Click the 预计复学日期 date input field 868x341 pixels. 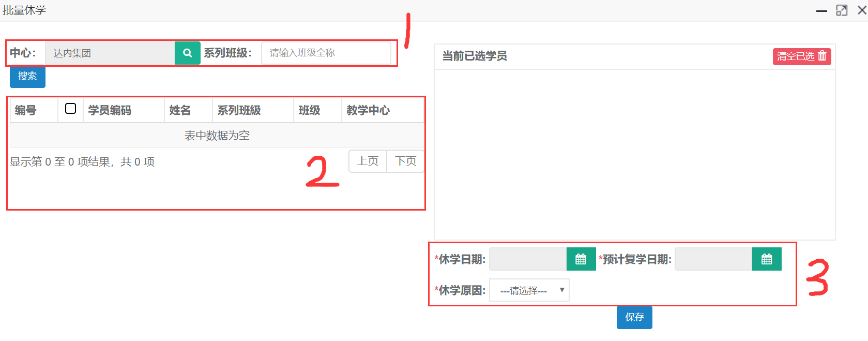point(713,259)
